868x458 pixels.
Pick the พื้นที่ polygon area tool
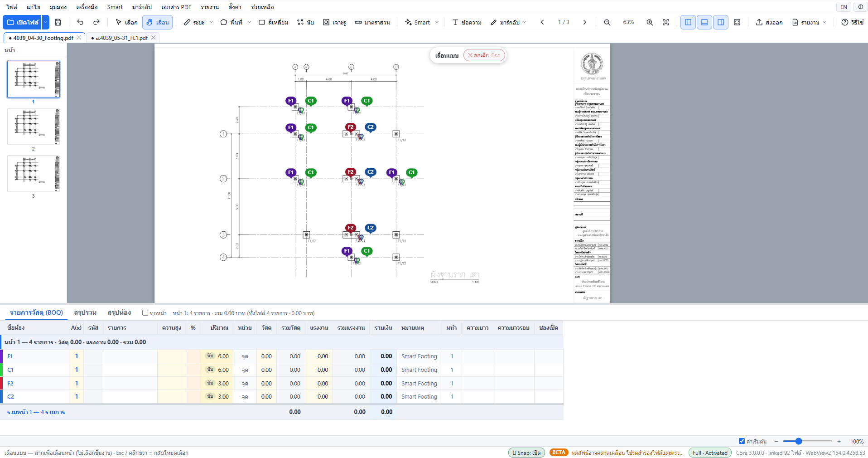tap(231, 22)
